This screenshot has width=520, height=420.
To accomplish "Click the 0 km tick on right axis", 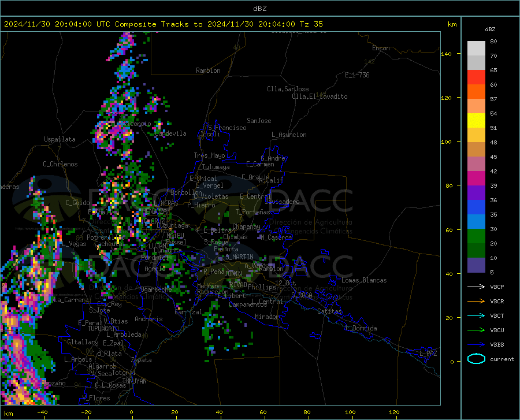I will tap(452, 362).
